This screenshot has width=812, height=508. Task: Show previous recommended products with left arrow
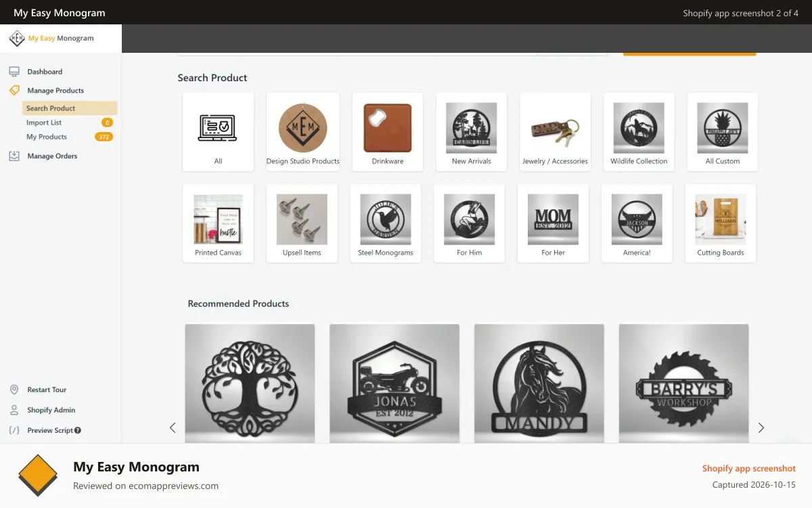pos(173,427)
